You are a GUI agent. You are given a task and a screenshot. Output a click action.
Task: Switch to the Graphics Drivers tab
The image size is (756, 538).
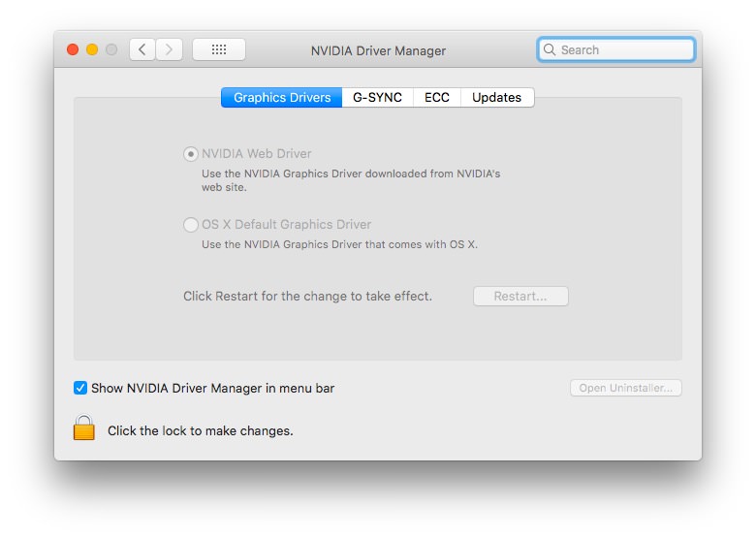[282, 97]
